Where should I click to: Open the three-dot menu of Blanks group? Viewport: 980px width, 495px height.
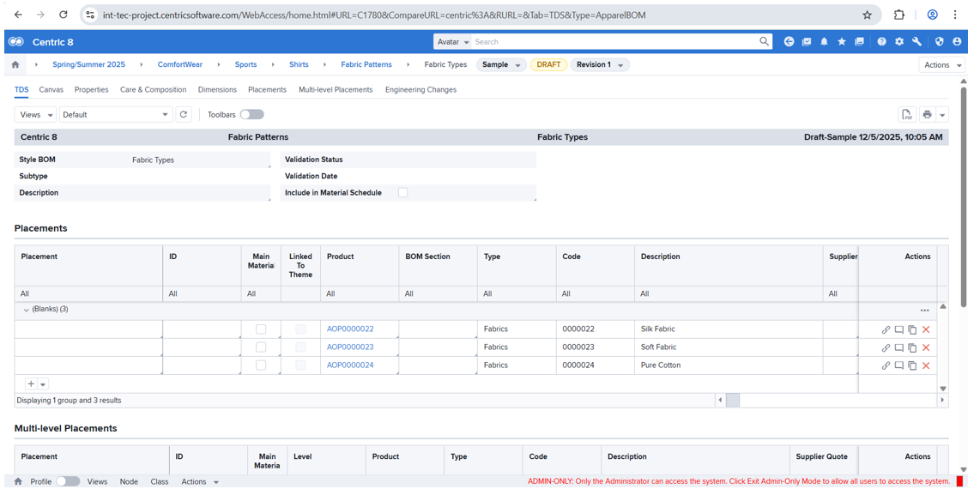pos(924,311)
